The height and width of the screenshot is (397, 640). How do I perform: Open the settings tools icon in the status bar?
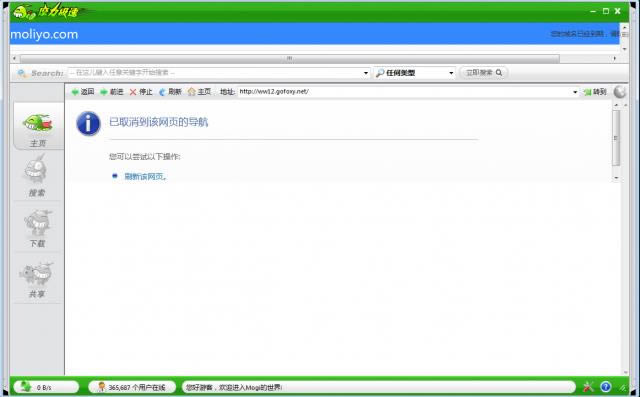(588, 387)
